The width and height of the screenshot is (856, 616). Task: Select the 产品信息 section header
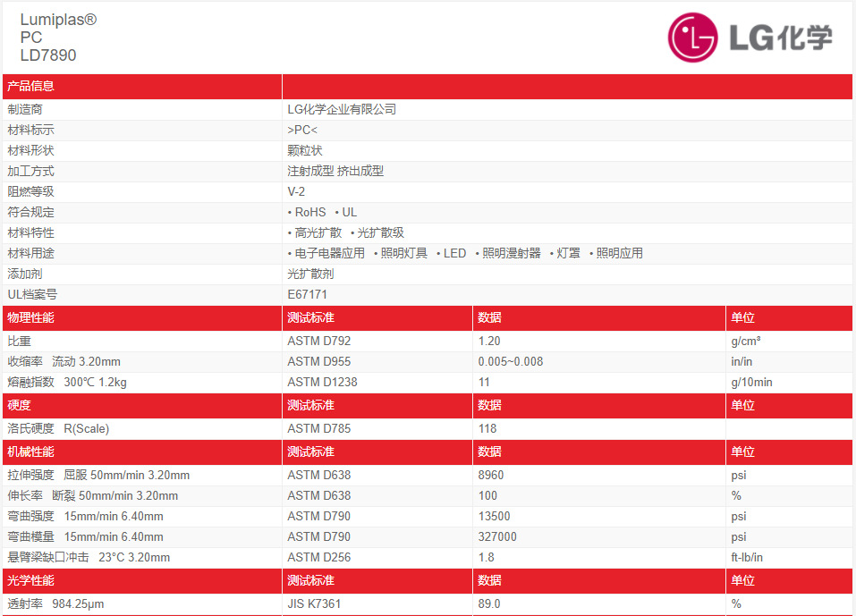[31, 86]
